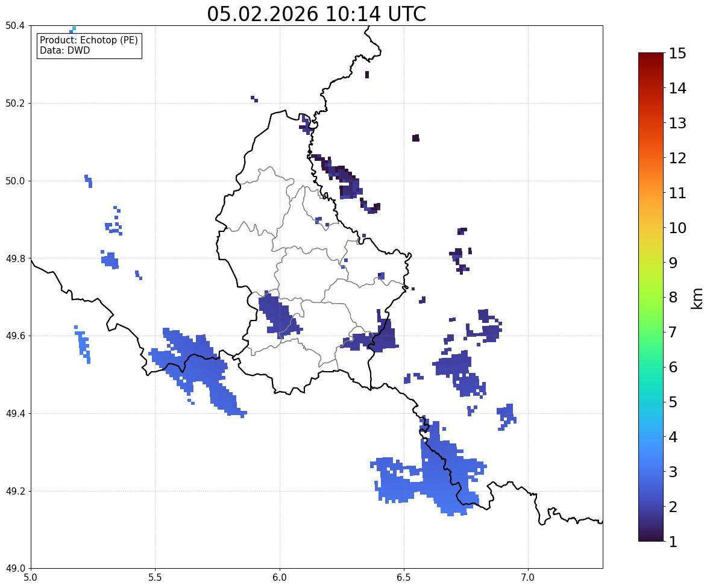Click the colorbar unit label "km"
This screenshot has height=588, width=710.
(x=697, y=298)
